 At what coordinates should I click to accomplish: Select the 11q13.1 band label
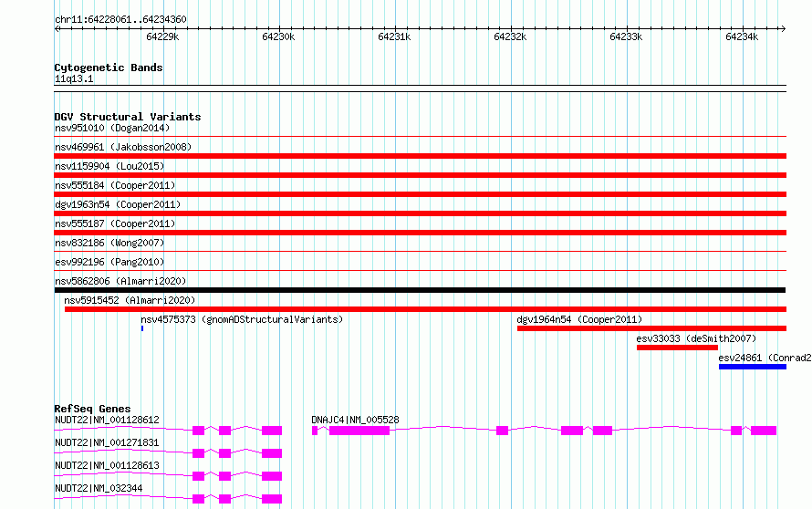74,78
